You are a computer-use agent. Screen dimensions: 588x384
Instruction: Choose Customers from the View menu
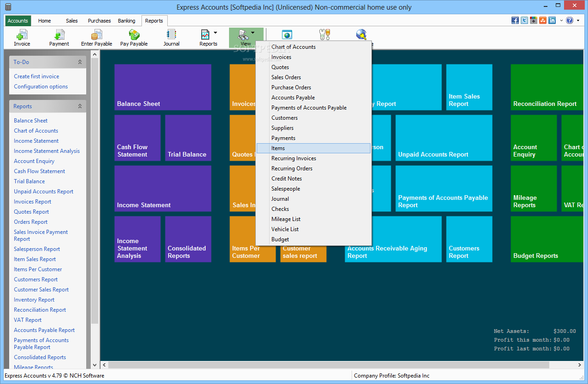click(314, 118)
